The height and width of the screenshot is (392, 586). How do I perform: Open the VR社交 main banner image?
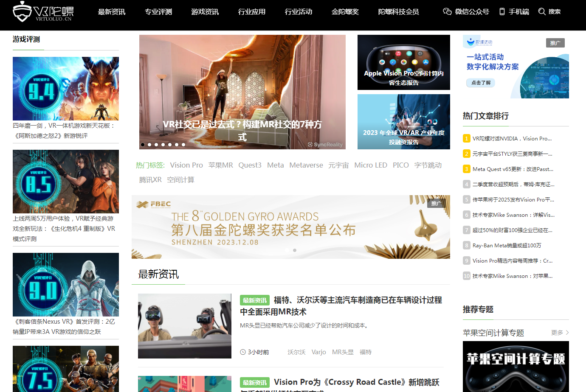pos(242,92)
